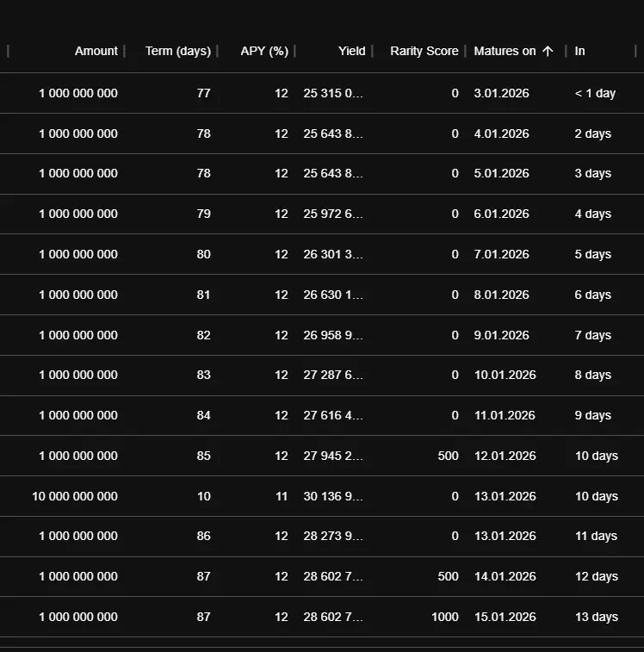This screenshot has width=644, height=652.
Task: Click the column divider after Yield header
Action: click(372, 51)
